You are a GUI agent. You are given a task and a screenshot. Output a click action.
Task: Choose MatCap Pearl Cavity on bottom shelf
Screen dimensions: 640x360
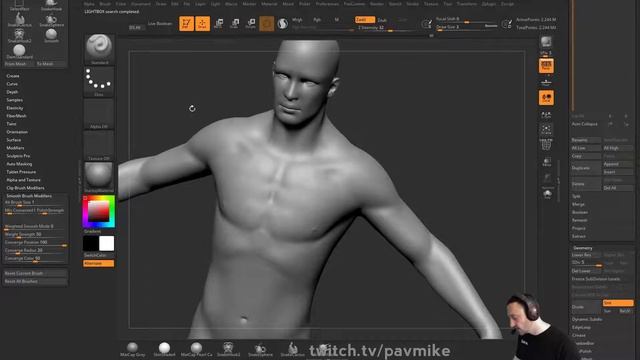click(x=196, y=350)
